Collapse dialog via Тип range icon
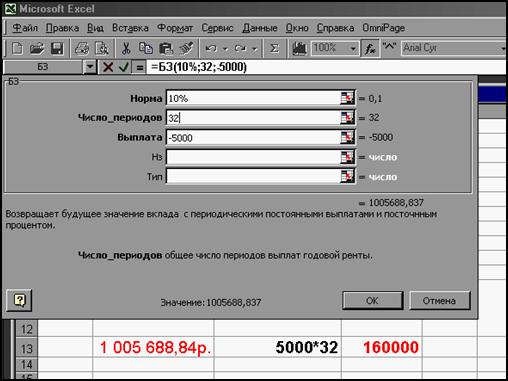Viewport: 508px width, 381px height. point(347,176)
